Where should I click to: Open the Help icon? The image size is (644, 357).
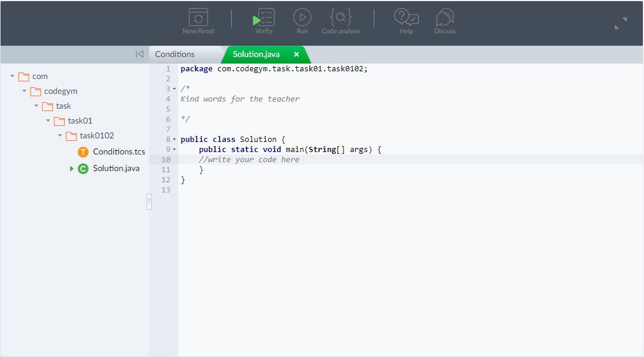tap(406, 18)
